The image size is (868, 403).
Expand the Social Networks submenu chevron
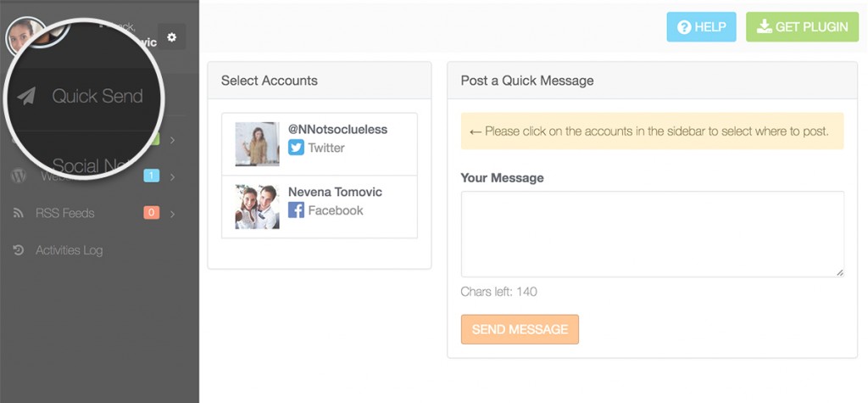pyautogui.click(x=173, y=140)
